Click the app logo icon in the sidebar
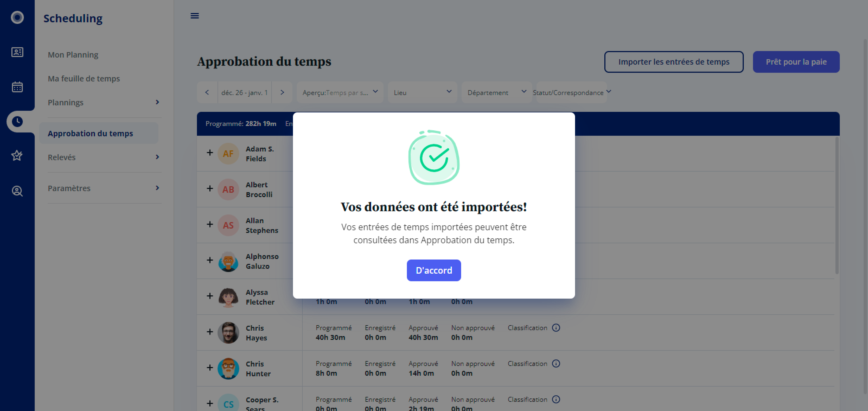The image size is (868, 411). pos(17,17)
